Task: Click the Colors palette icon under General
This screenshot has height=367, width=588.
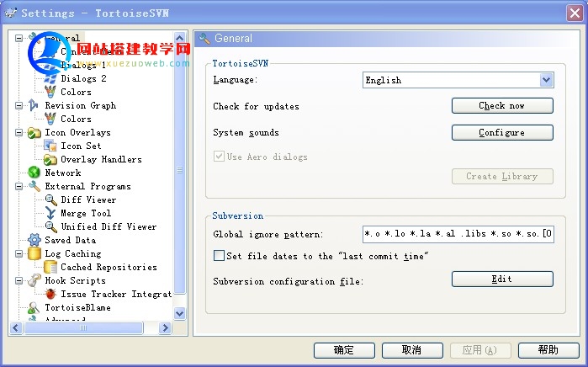Action: point(50,92)
